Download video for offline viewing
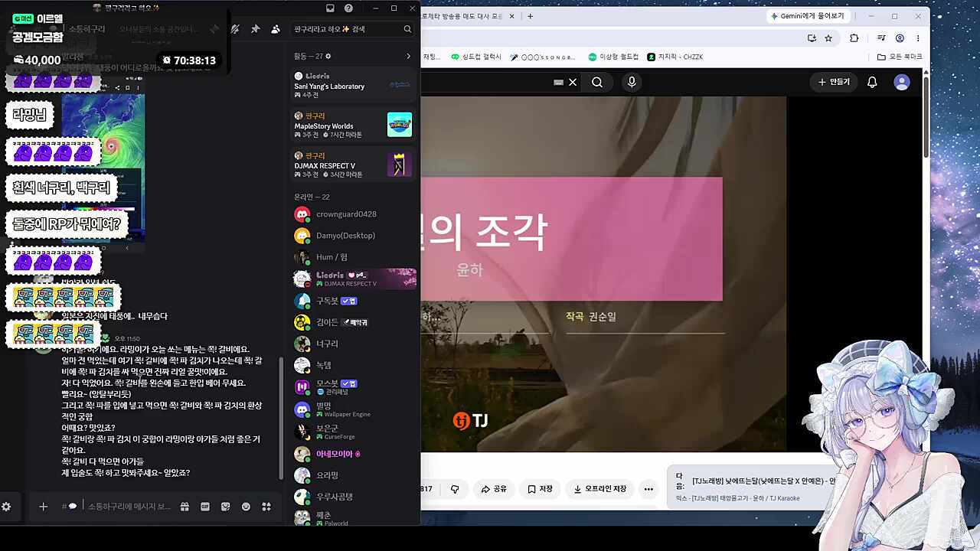This screenshot has width=980, height=551. pos(600,489)
